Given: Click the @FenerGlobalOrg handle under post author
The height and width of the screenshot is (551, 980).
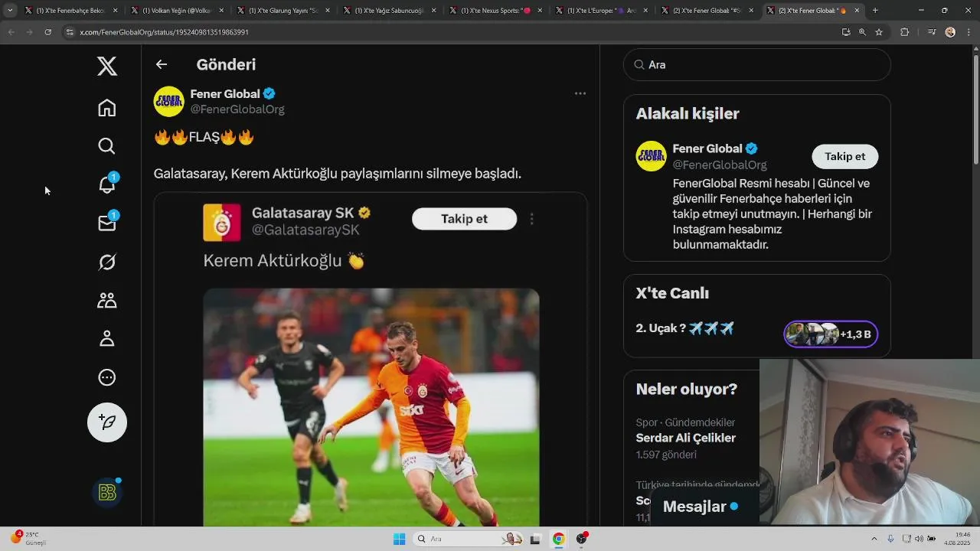Looking at the screenshot, I should (x=237, y=109).
